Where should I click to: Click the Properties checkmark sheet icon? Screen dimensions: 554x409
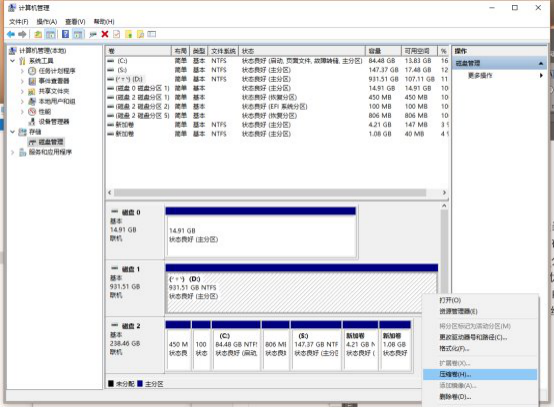coord(117,34)
